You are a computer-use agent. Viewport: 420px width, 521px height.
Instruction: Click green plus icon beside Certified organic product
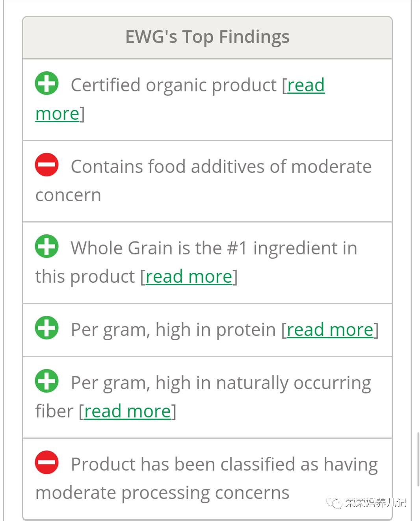point(46,83)
